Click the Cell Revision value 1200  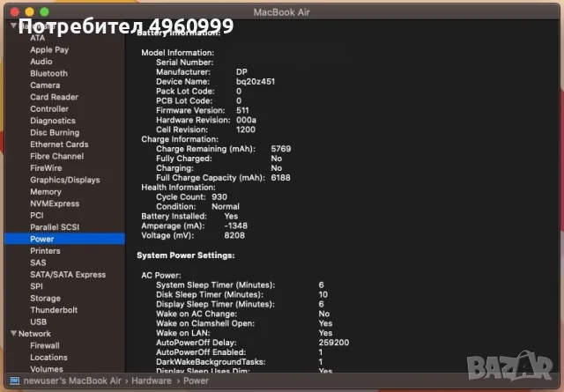click(x=246, y=129)
